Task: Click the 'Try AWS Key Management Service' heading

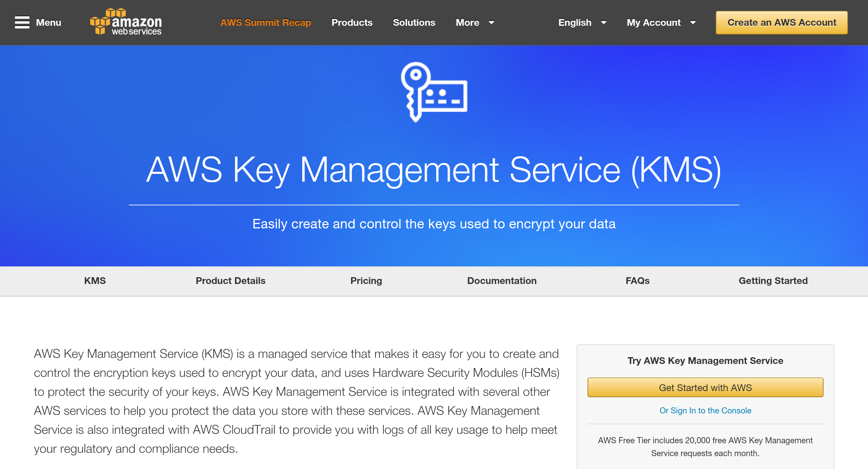Action: point(705,361)
